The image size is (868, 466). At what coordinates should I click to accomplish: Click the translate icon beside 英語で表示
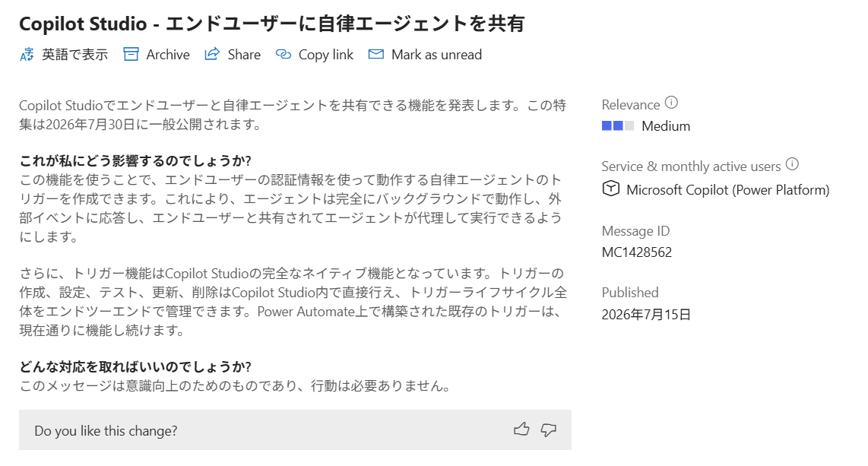(x=27, y=54)
